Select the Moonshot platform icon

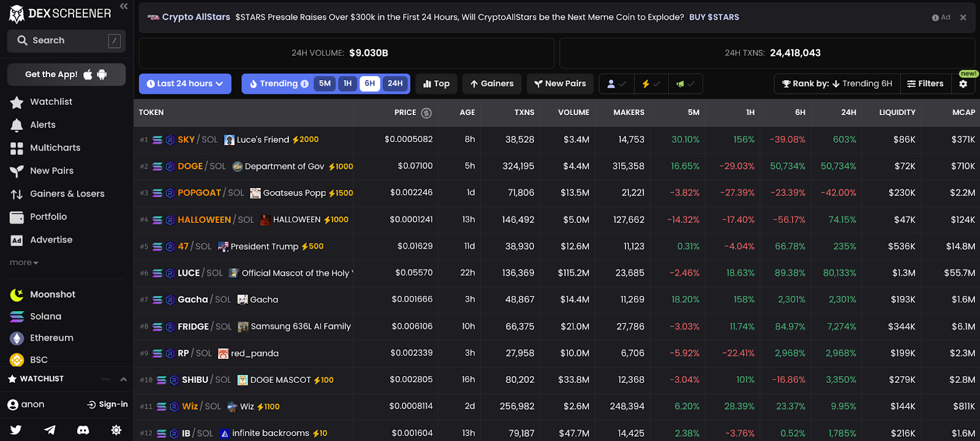pyautogui.click(x=17, y=295)
